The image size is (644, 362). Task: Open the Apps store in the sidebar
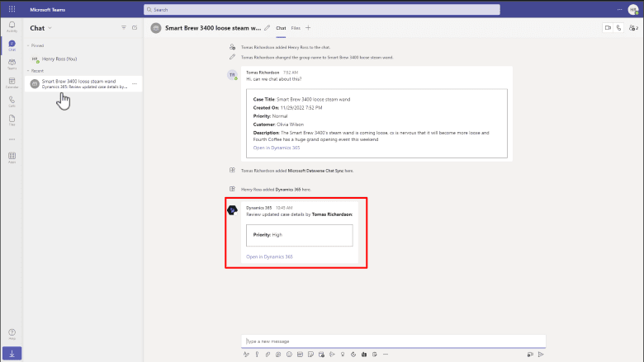(x=12, y=157)
